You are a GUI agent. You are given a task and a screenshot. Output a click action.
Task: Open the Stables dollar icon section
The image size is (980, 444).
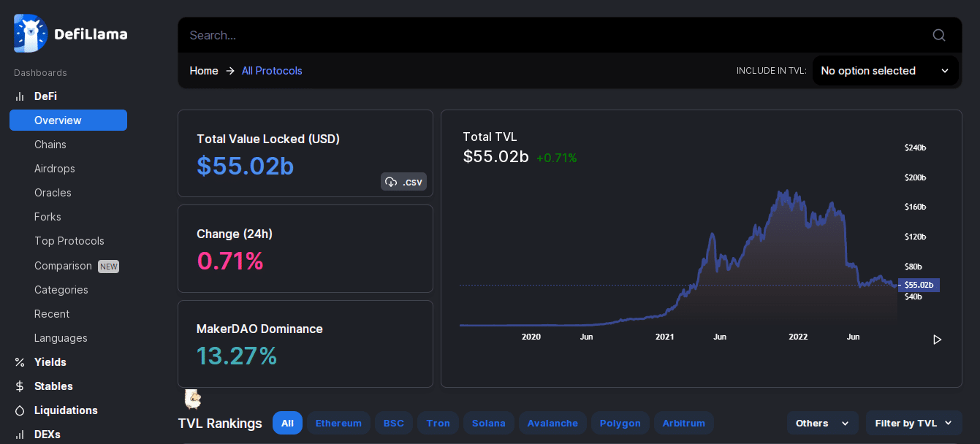(20, 386)
